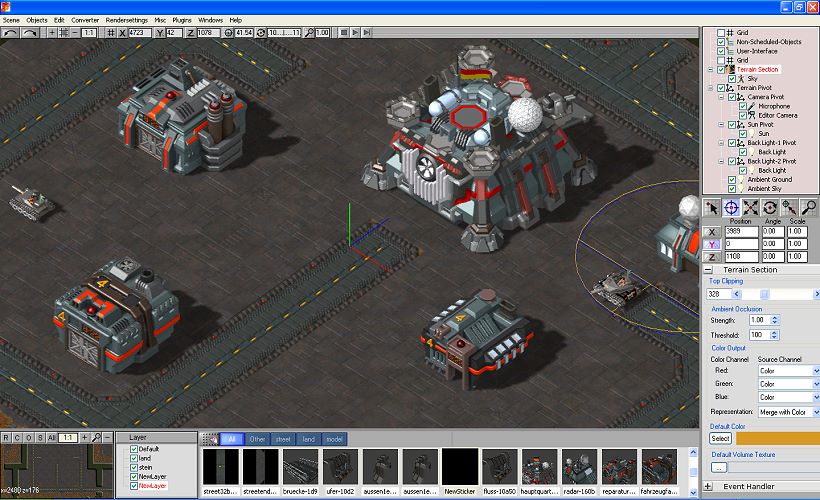820x500 pixels.
Task: Open the Converter menu
Action: pos(85,20)
